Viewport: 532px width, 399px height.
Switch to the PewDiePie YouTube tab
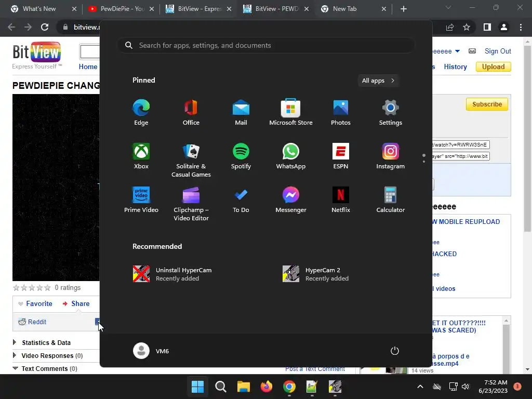pos(121,9)
